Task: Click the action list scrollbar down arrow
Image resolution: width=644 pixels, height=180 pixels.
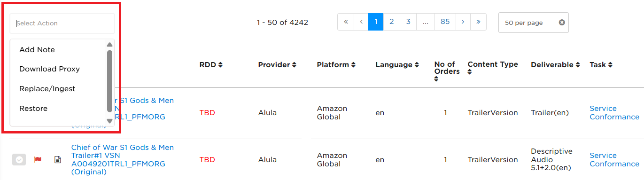Action: [x=110, y=121]
